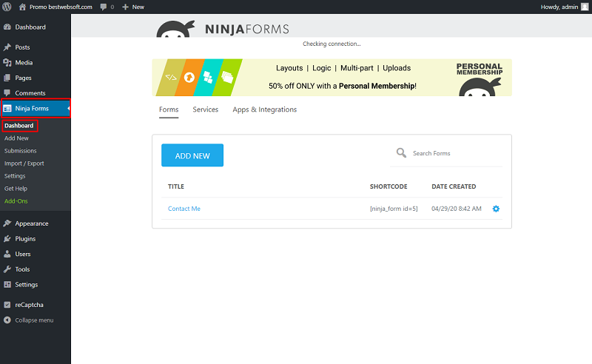The height and width of the screenshot is (364, 592).
Task: Click the Plugins plug icon
Action: click(x=7, y=239)
